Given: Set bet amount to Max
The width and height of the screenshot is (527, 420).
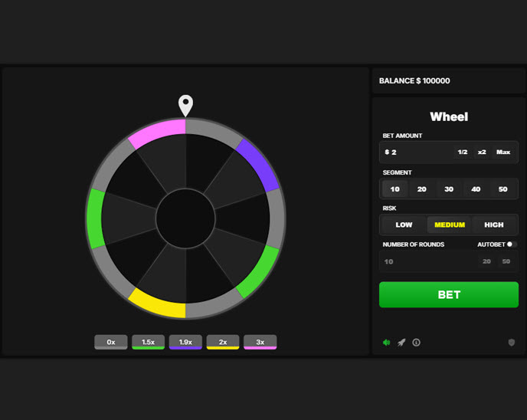Looking at the screenshot, I should [x=503, y=153].
